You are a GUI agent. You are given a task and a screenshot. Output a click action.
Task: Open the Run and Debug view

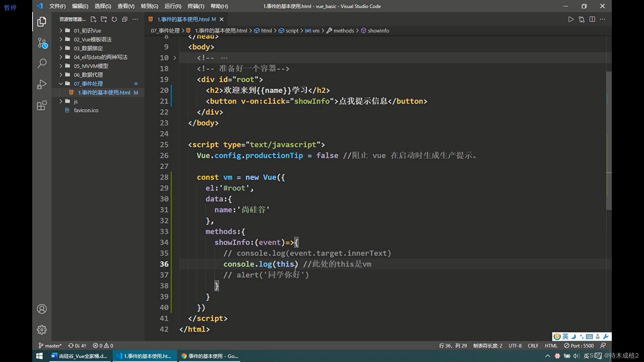click(x=42, y=84)
